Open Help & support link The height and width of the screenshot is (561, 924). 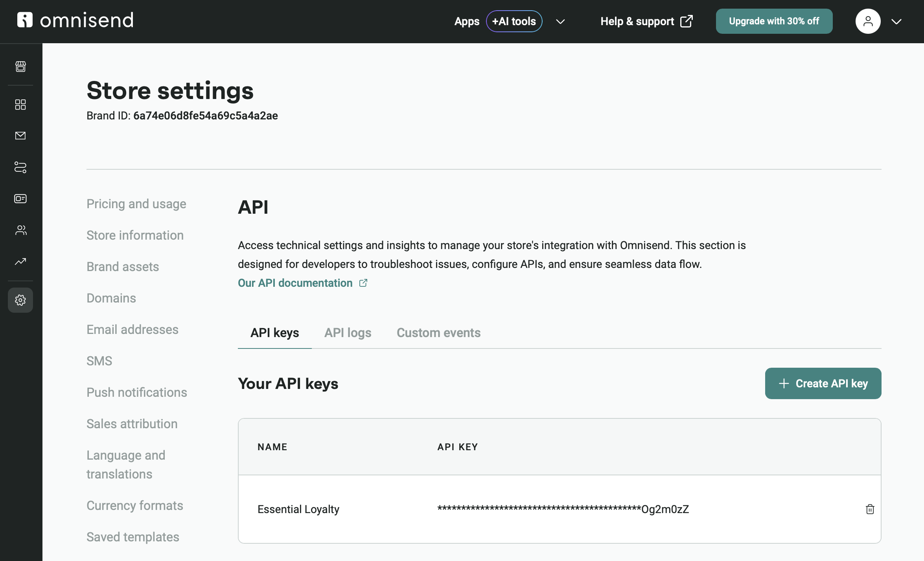(x=647, y=21)
